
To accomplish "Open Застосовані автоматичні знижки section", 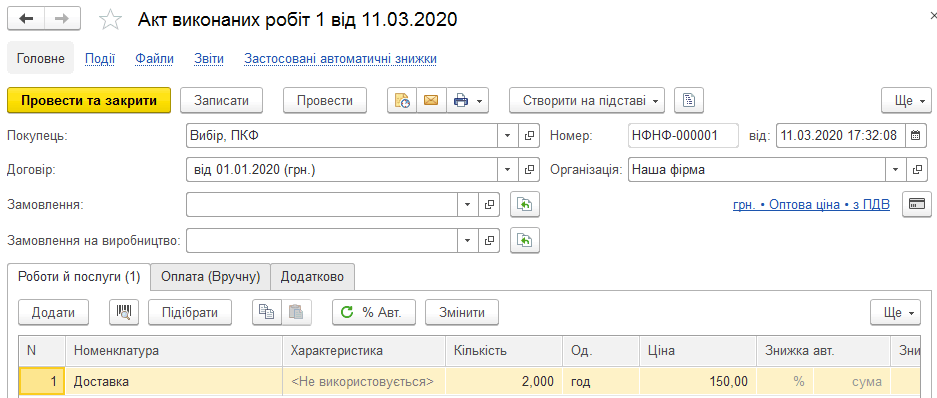I will pos(340,59).
